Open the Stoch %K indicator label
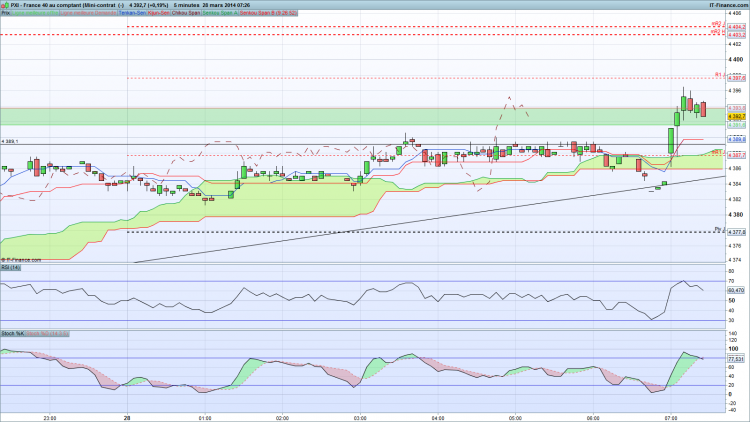750x422 pixels. click(x=12, y=333)
